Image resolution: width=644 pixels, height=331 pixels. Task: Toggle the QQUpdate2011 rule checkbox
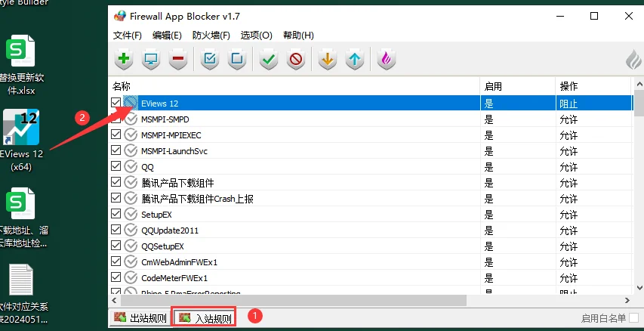point(116,230)
